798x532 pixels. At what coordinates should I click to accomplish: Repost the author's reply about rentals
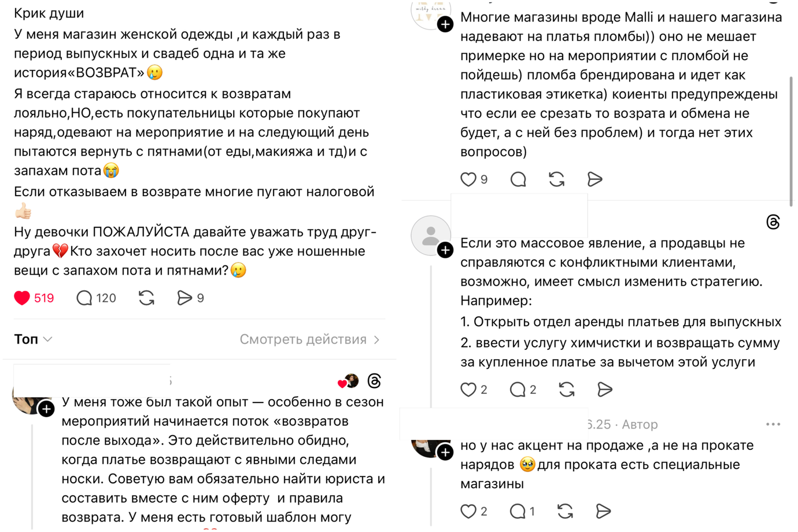pyautogui.click(x=565, y=511)
